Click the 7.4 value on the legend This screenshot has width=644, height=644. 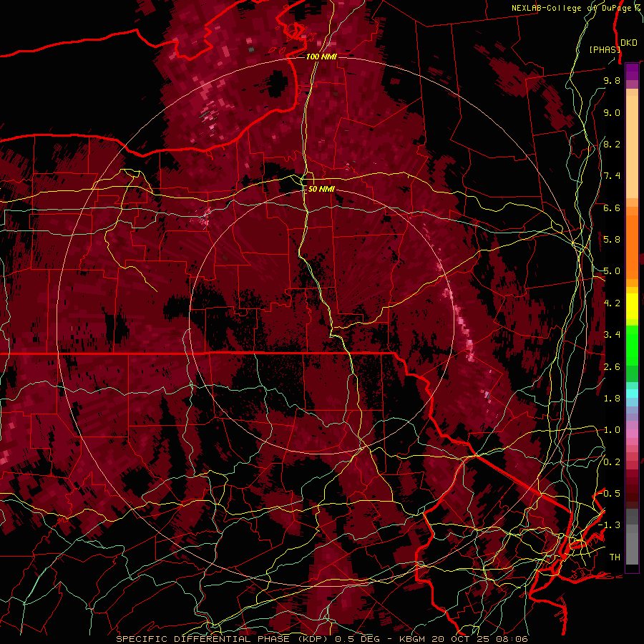(612, 176)
